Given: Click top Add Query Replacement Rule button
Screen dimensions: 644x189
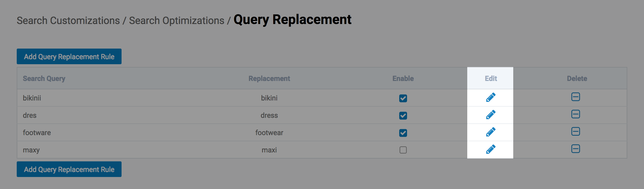Looking at the screenshot, I should tap(69, 57).
